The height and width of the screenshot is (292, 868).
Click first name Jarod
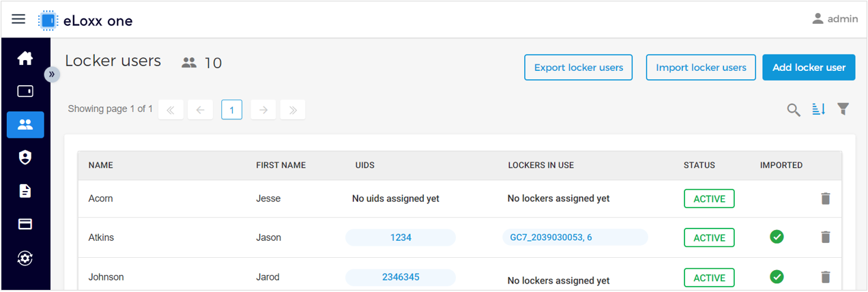click(268, 277)
